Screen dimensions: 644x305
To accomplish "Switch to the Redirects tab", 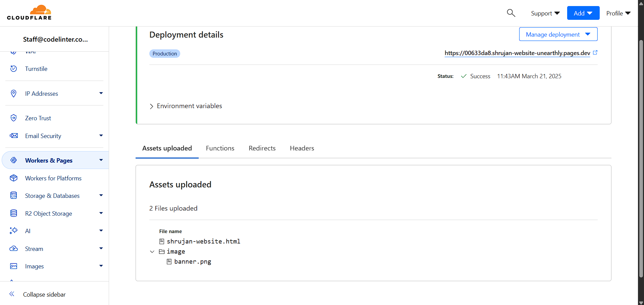I will click(x=262, y=148).
